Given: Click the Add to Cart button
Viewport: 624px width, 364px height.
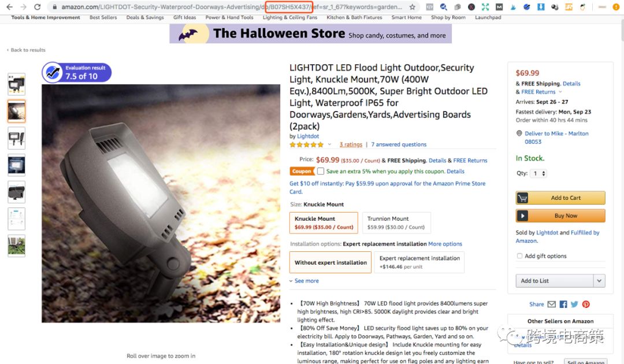Looking at the screenshot, I should click(x=560, y=198).
